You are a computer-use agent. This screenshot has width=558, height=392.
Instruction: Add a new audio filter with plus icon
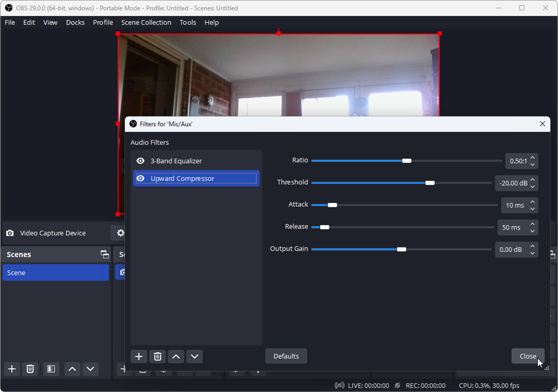click(139, 356)
